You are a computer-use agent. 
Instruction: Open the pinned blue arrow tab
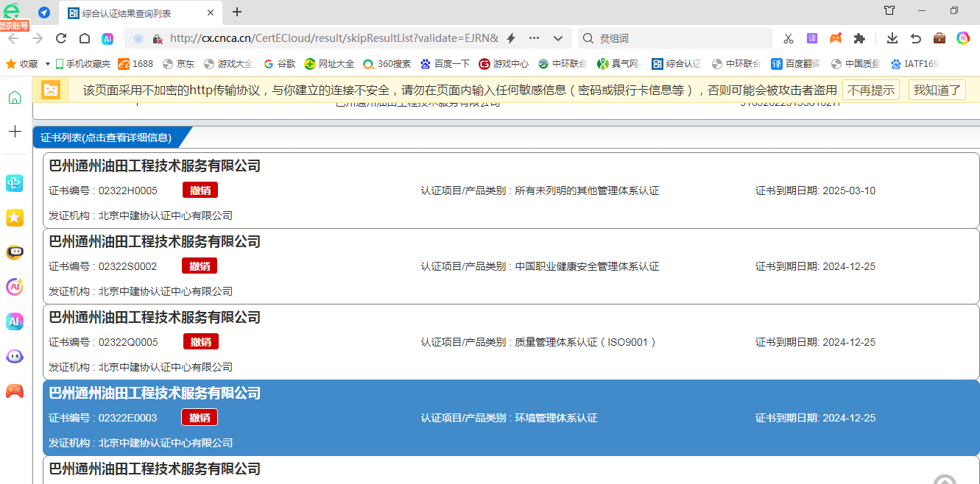coord(44,13)
